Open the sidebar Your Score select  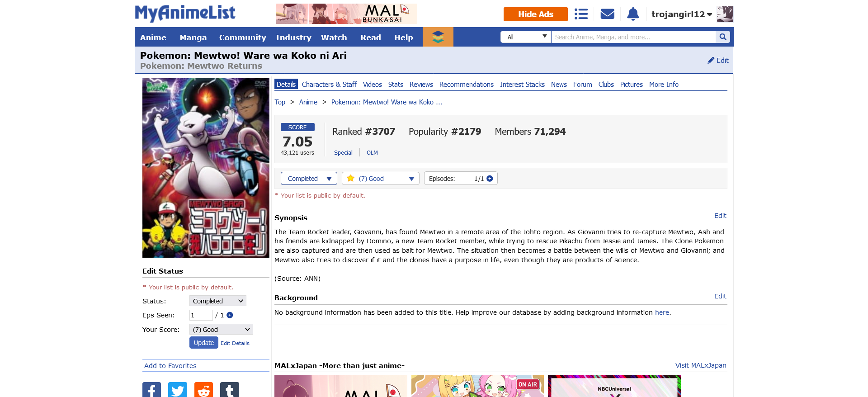click(221, 330)
